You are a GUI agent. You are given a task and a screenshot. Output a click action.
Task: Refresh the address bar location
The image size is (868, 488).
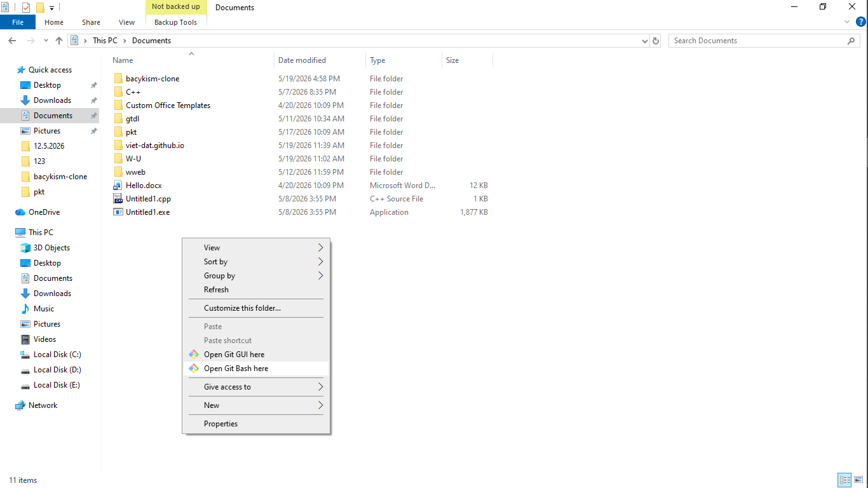point(656,41)
